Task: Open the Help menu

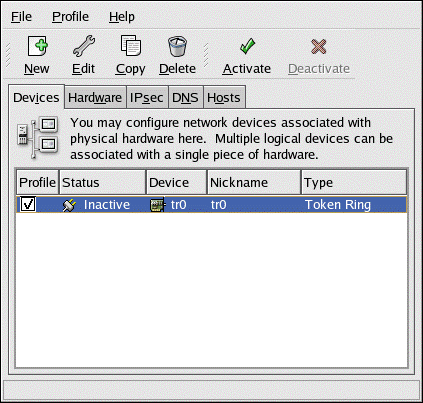Action: pyautogui.click(x=122, y=17)
